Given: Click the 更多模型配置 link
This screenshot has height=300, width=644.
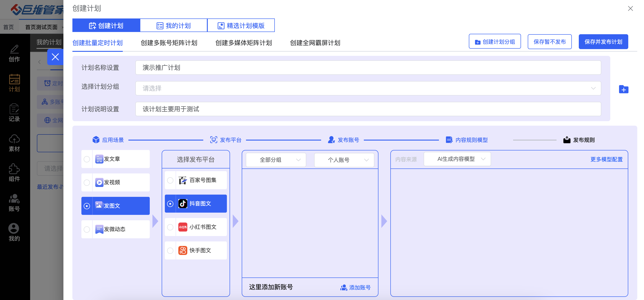Looking at the screenshot, I should click(606, 159).
